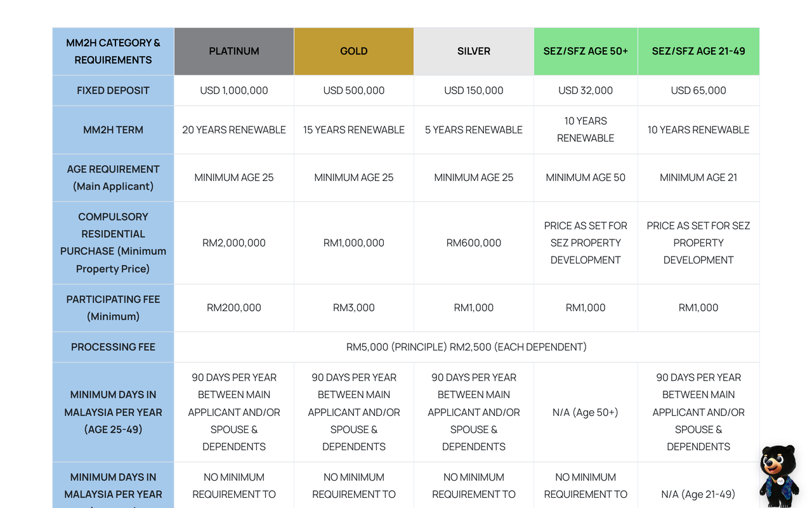Click MINIMUM AGE 25 in the Gold column
Image resolution: width=812 pixels, height=508 pixels.
click(x=354, y=178)
